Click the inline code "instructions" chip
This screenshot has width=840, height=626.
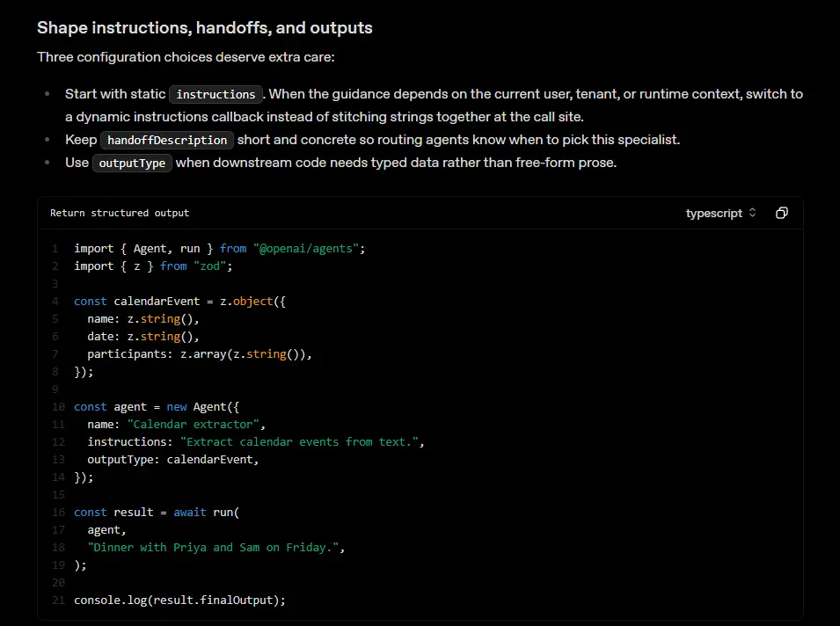[x=215, y=94]
